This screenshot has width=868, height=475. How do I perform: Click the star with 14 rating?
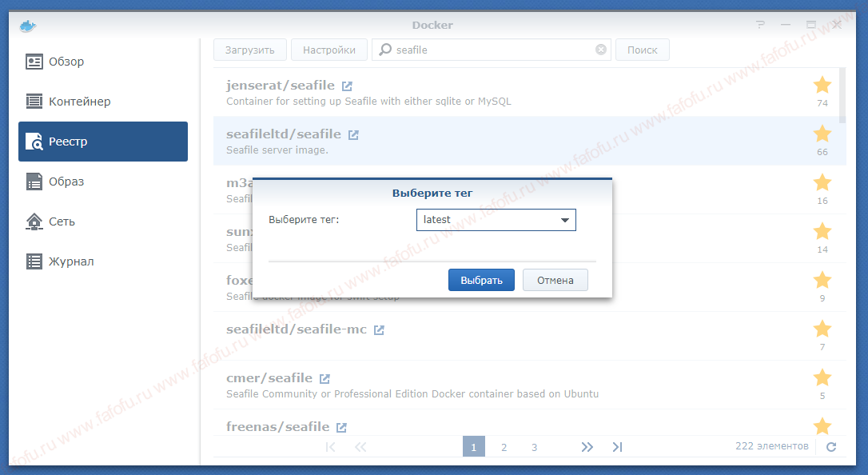pos(822,231)
